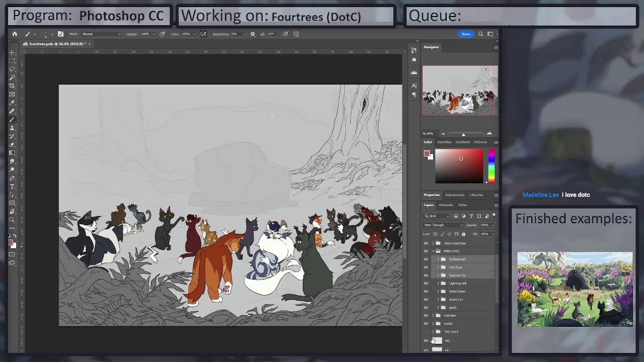The width and height of the screenshot is (644, 362).
Task: Select the Frame tool
Action: click(x=12, y=94)
